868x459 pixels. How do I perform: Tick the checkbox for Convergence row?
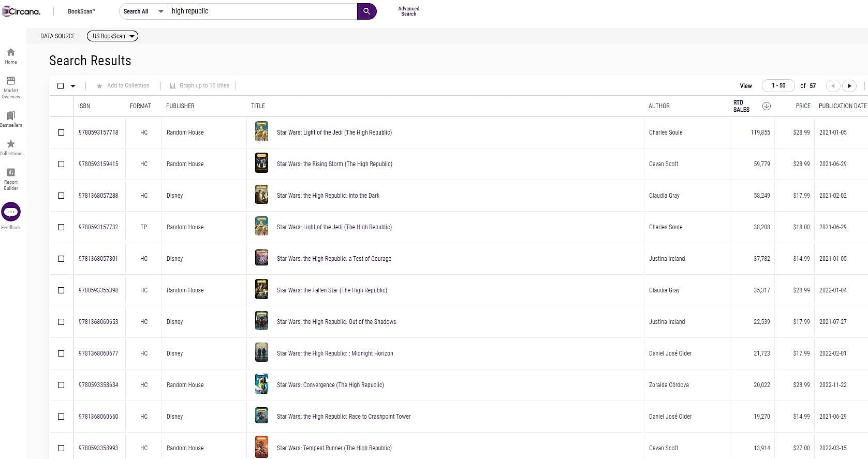click(61, 385)
